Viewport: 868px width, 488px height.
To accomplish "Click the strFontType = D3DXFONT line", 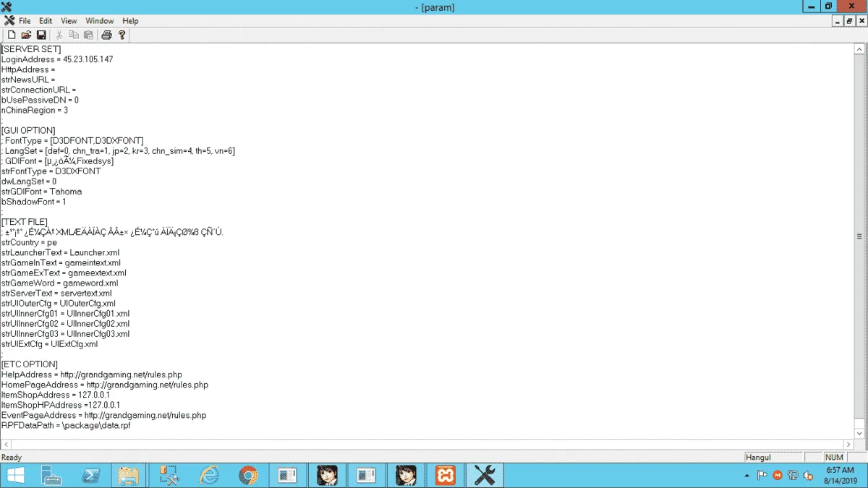I will coord(51,171).
